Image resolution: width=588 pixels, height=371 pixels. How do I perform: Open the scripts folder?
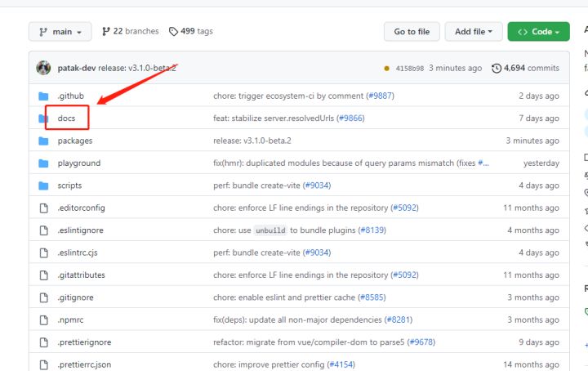pyautogui.click(x=69, y=185)
